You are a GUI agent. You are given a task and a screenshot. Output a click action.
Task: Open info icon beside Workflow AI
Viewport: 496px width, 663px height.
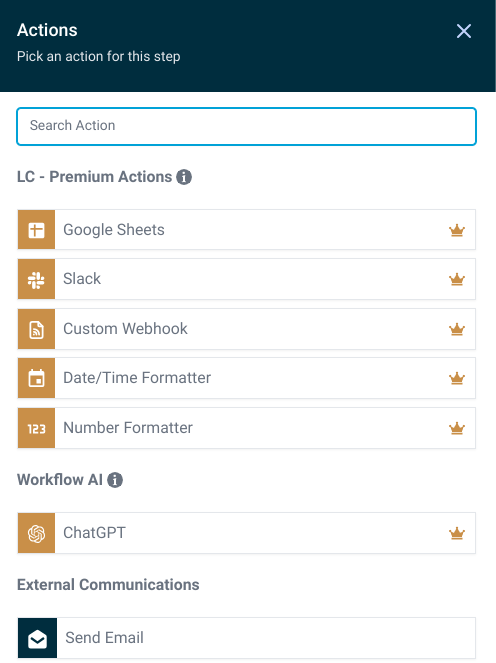115,480
